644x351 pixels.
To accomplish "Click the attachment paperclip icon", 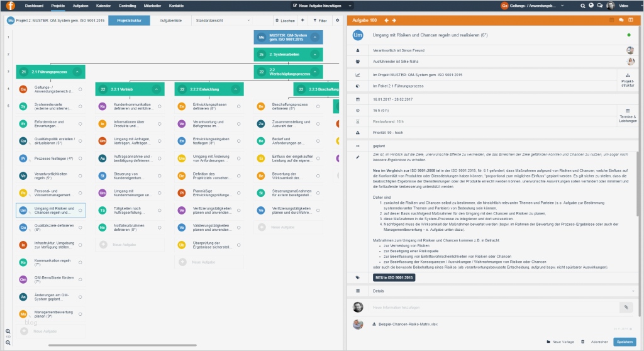I will point(626,307).
